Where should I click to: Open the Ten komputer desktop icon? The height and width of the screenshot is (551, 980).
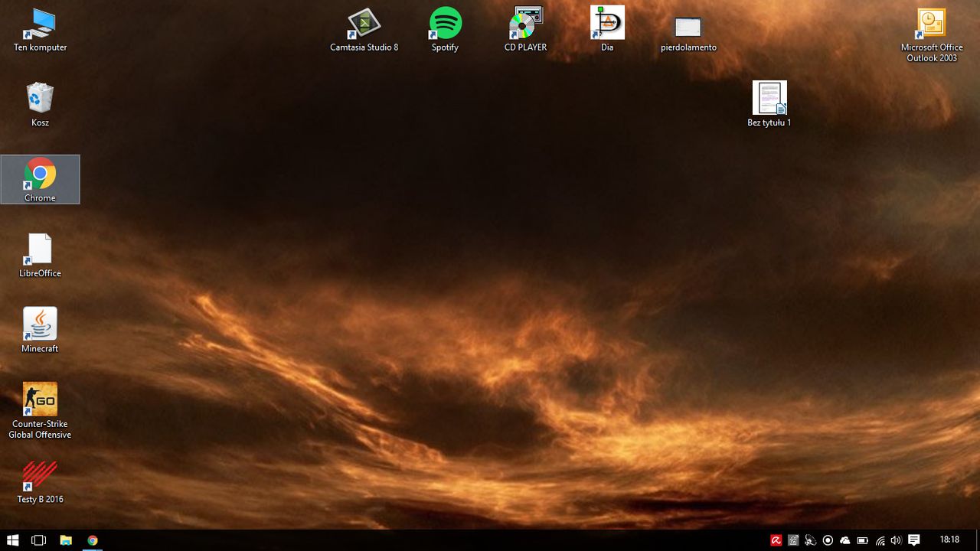(x=40, y=30)
